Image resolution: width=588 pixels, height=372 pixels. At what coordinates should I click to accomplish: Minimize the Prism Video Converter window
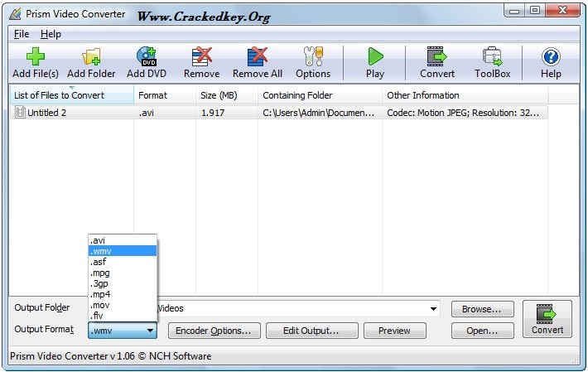(514, 11)
